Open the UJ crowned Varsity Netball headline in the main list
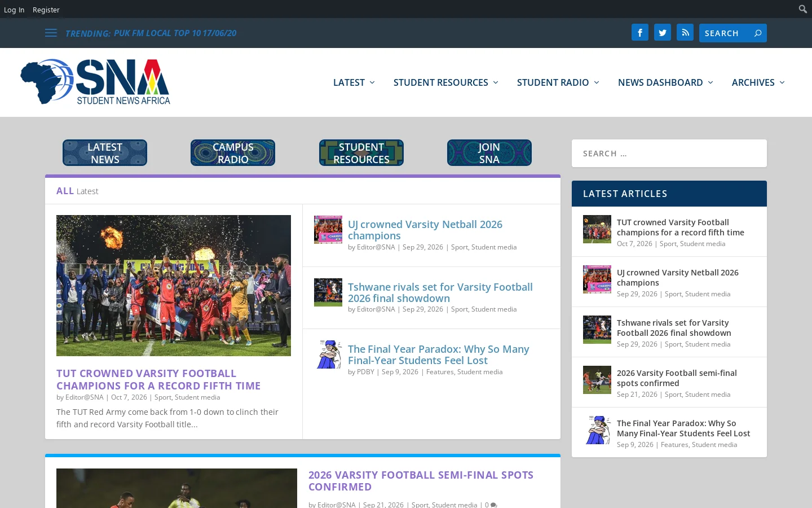Viewport: 812px width, 508px height. point(425,230)
